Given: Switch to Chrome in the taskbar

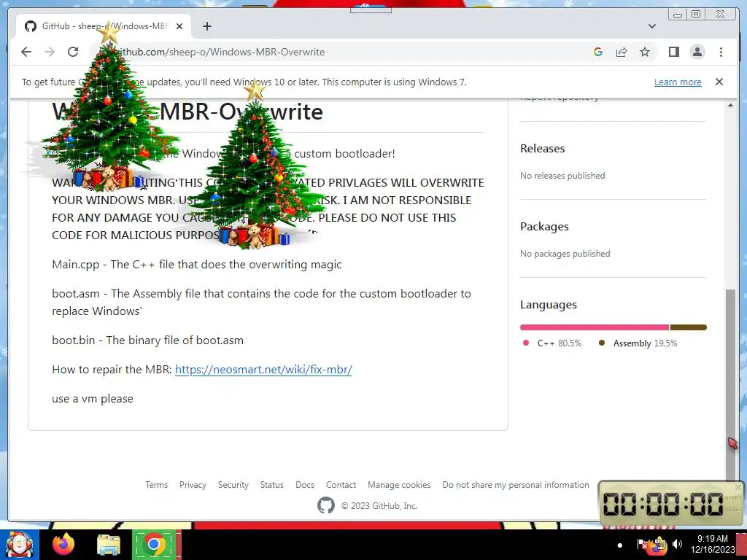Looking at the screenshot, I should pyautogui.click(x=153, y=544).
